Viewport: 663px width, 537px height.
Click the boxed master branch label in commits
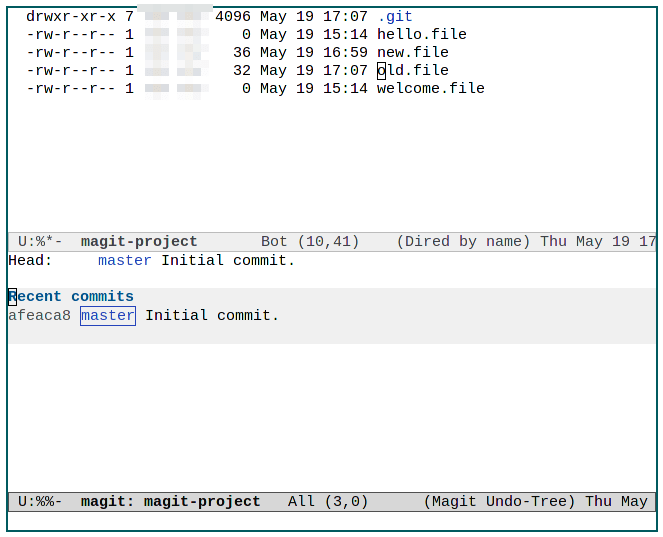(108, 316)
